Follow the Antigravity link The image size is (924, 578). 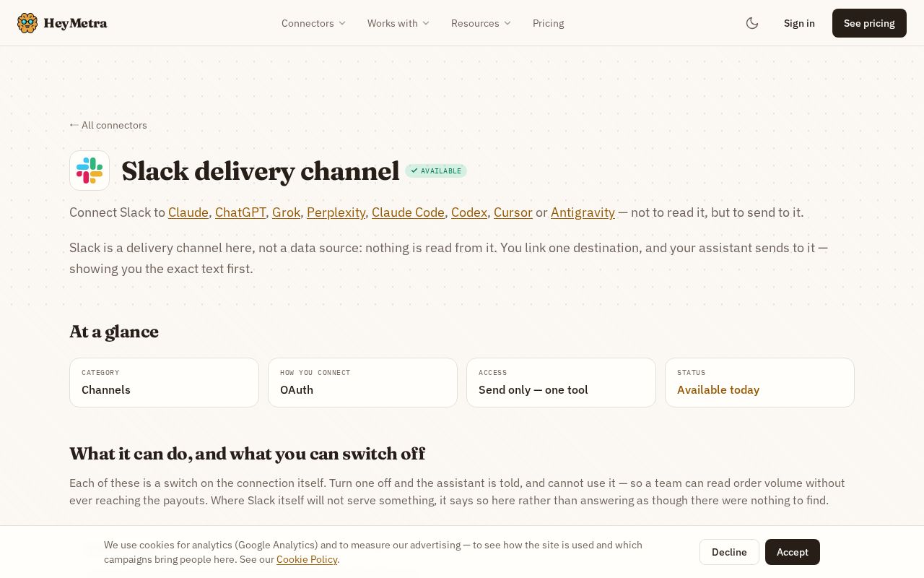click(583, 212)
